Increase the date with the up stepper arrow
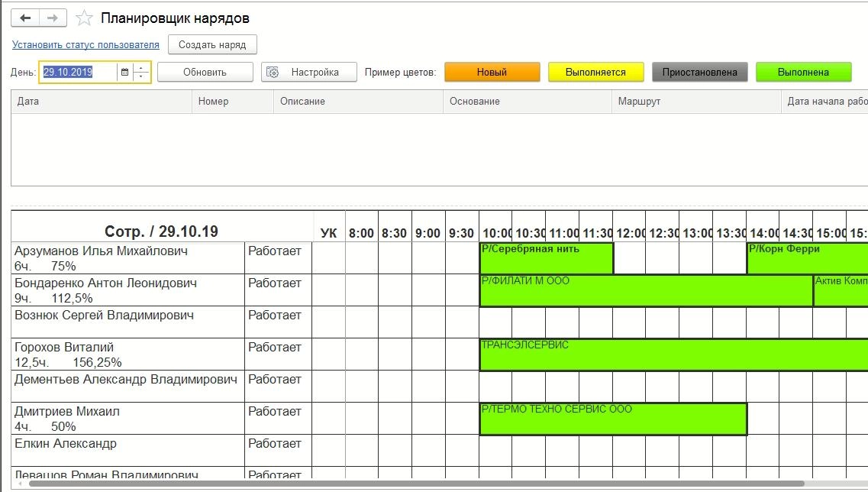The width and height of the screenshot is (868, 492). click(x=141, y=68)
